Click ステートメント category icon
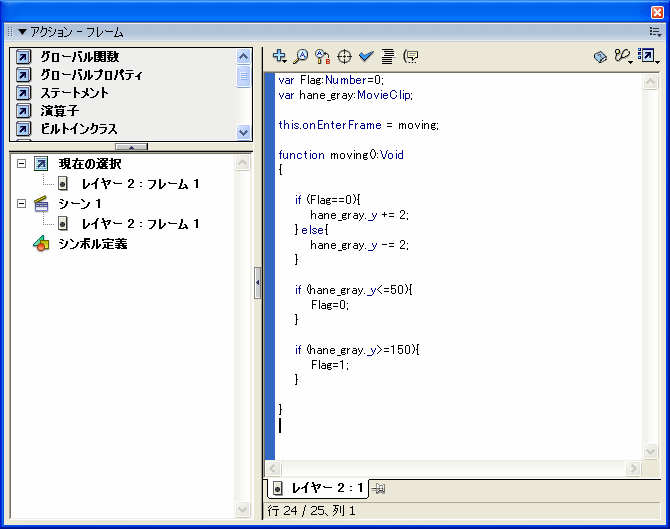The height and width of the screenshot is (529, 670). pos(24,93)
